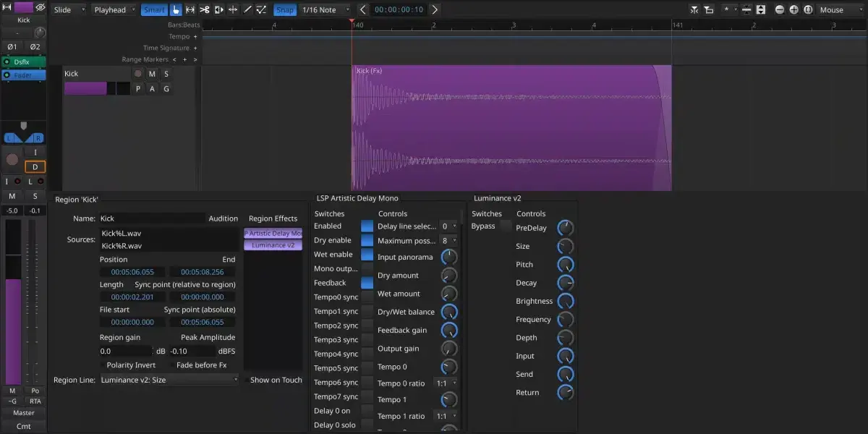Click the zoom out magnifier icon

[x=780, y=9]
